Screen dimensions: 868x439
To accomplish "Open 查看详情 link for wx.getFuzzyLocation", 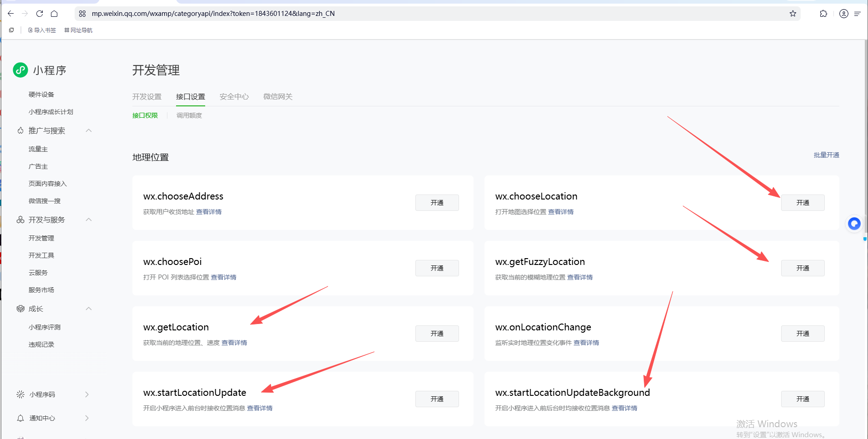I will (580, 277).
